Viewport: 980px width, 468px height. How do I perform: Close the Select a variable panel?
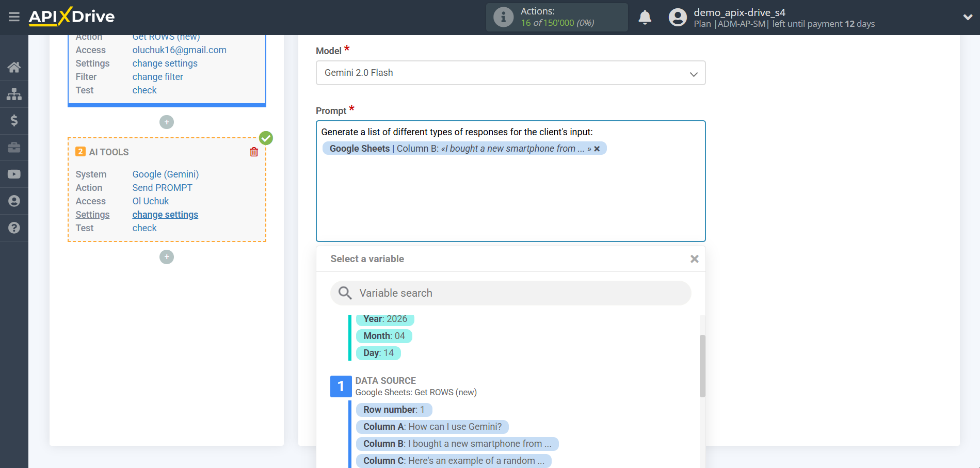[x=694, y=259]
